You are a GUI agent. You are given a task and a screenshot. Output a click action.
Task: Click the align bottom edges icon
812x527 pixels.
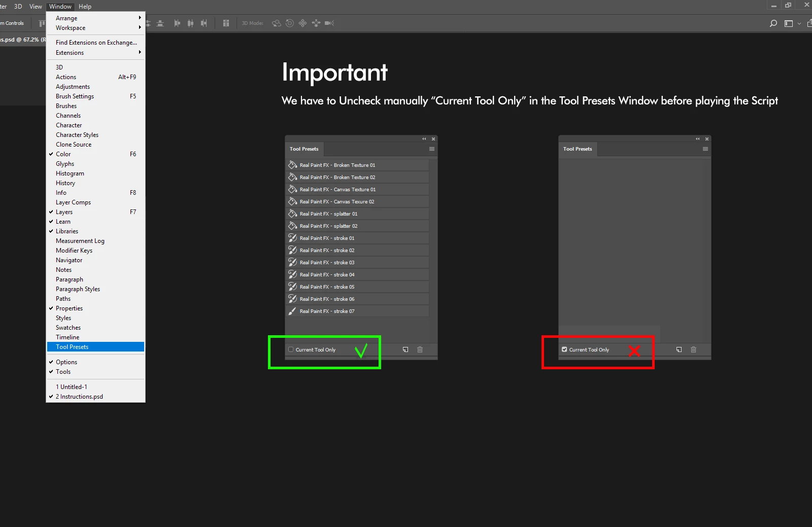tap(160, 23)
